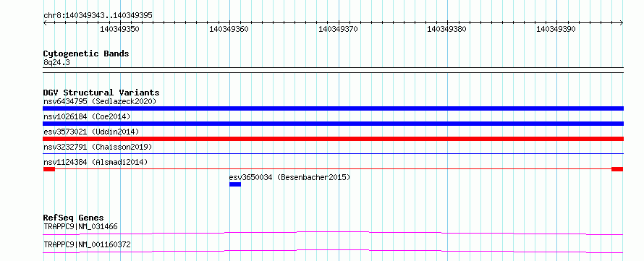Click the blue bar of nsv1026184
Screen dimensions: 644x261
(333, 124)
